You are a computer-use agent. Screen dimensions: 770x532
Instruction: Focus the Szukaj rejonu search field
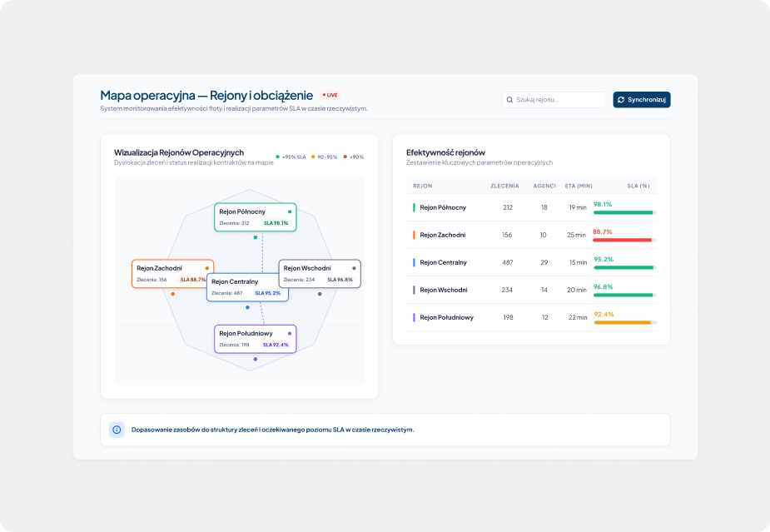pos(554,100)
